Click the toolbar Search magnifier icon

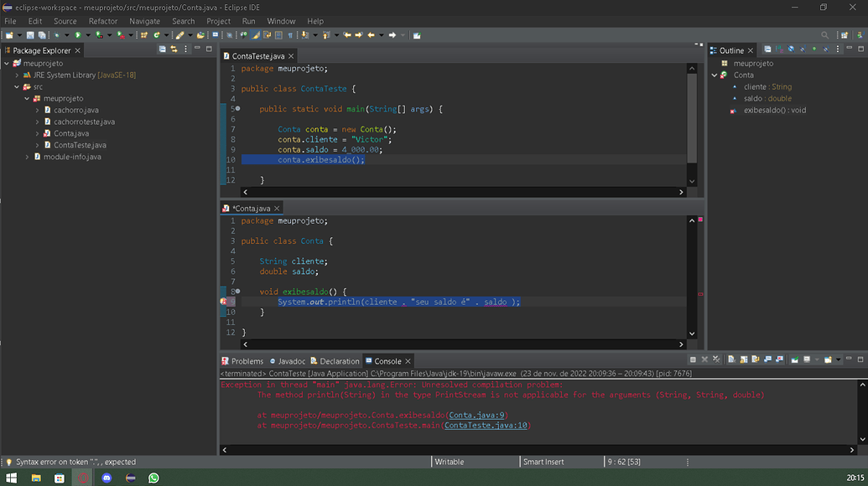[x=824, y=35]
